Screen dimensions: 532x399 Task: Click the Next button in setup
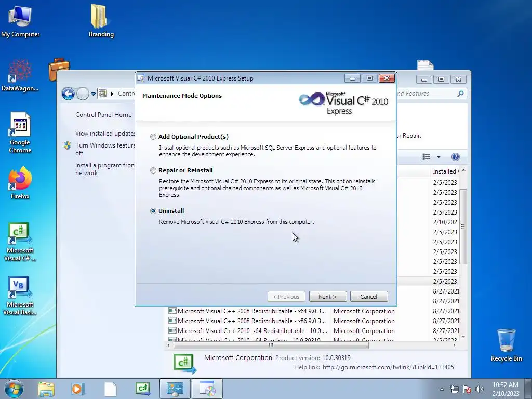tap(328, 297)
